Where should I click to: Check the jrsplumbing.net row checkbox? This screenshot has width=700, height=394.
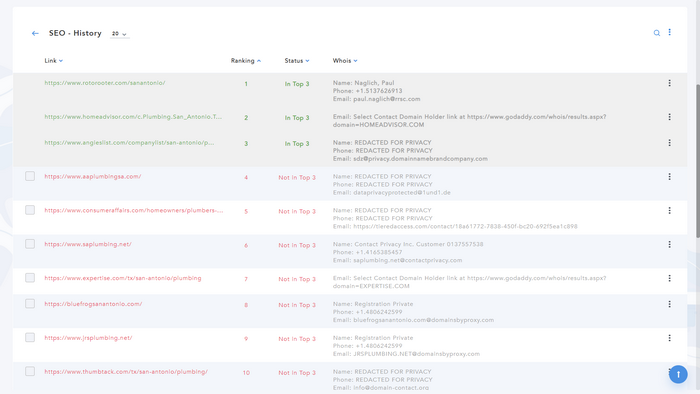coord(30,338)
